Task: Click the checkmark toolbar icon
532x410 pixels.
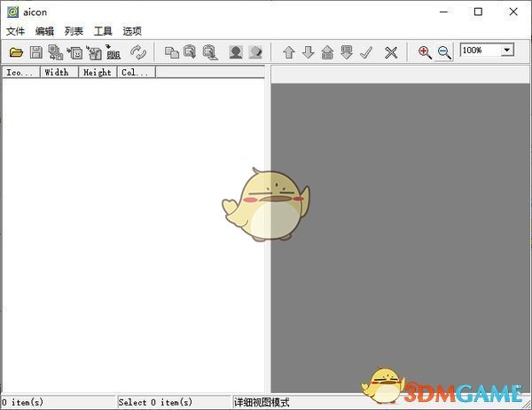Action: coord(366,52)
